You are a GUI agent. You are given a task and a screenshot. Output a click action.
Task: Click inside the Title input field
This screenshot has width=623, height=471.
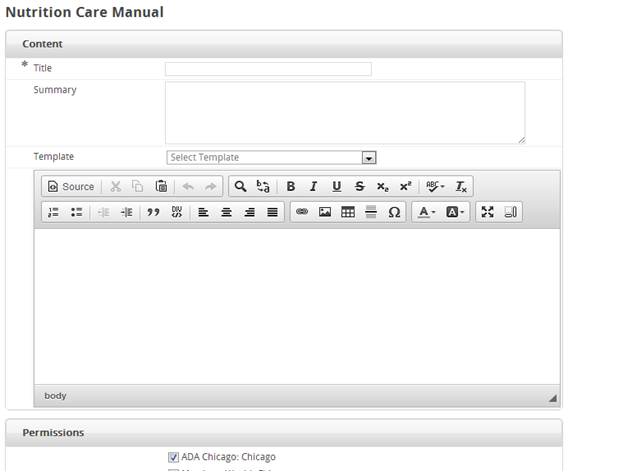click(x=268, y=69)
